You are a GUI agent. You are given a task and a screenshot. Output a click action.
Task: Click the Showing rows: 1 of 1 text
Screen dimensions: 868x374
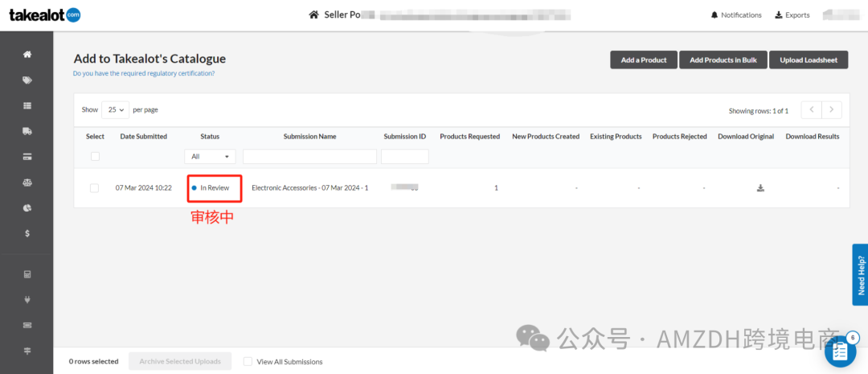tap(759, 111)
